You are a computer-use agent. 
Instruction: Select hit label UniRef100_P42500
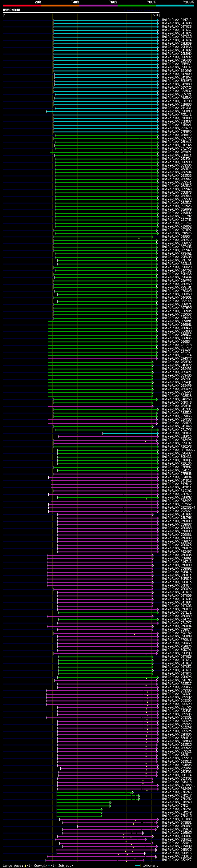(176, 98)
